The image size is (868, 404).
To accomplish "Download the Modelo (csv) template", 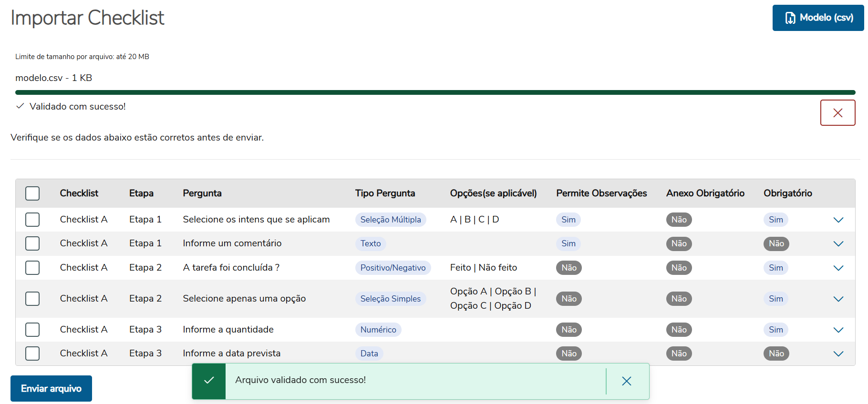I will point(818,18).
